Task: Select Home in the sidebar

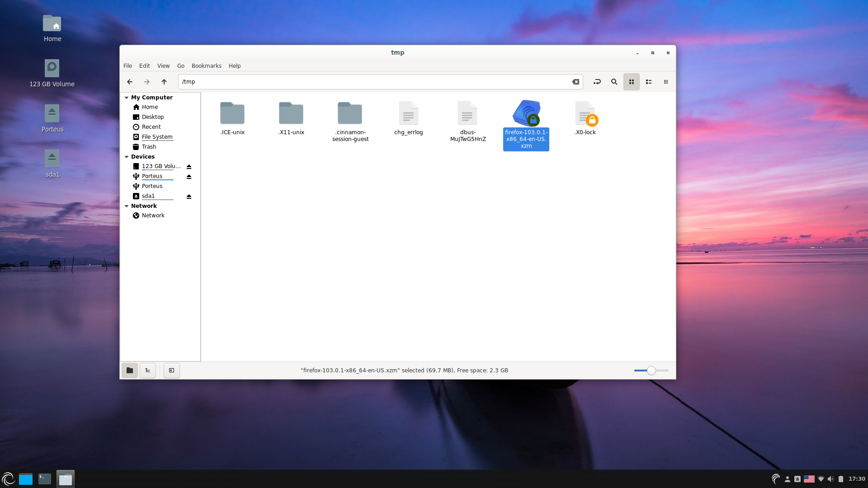Action: tap(150, 107)
